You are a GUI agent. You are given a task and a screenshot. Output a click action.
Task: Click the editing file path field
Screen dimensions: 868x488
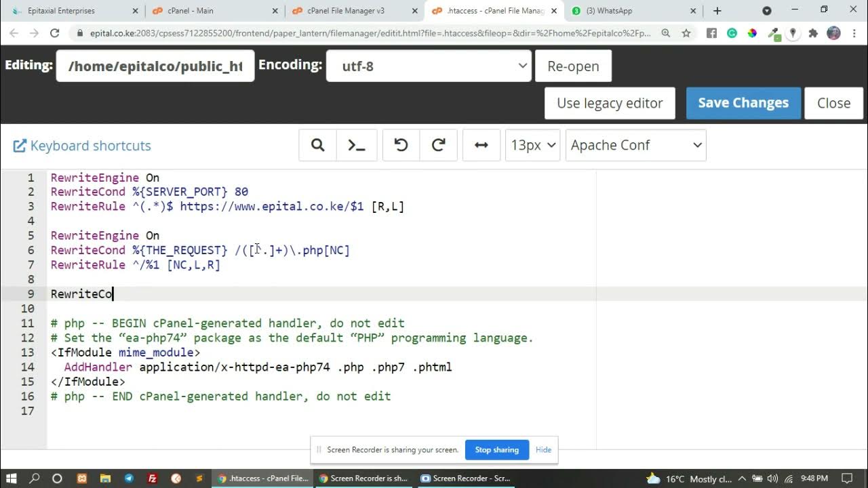point(155,66)
